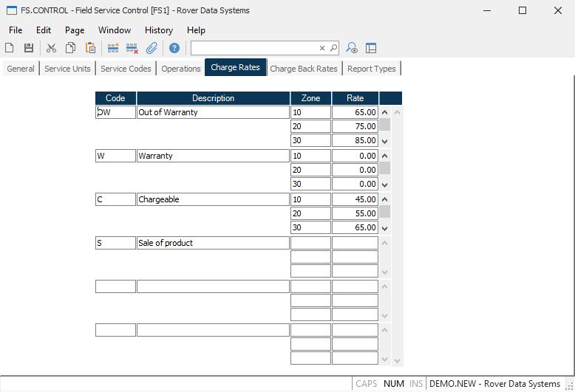
Task: Open the History menu
Action: click(158, 30)
